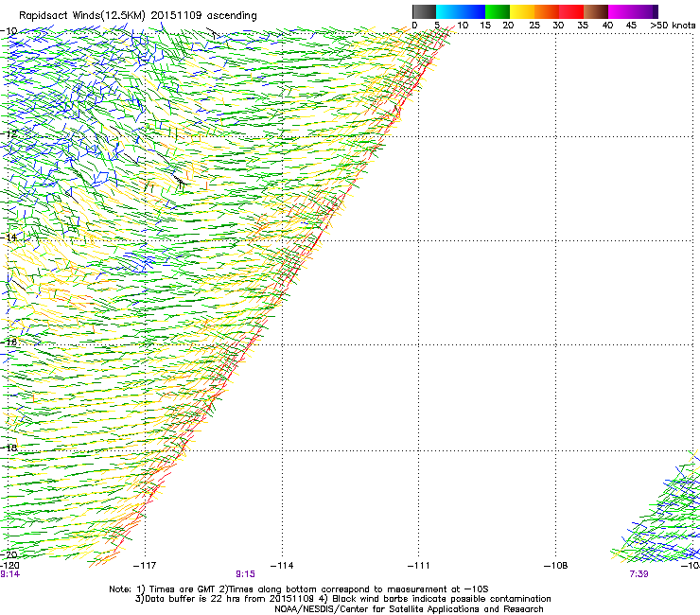
Task: Click the green 15-20 knots legend color
Action: 498,11
